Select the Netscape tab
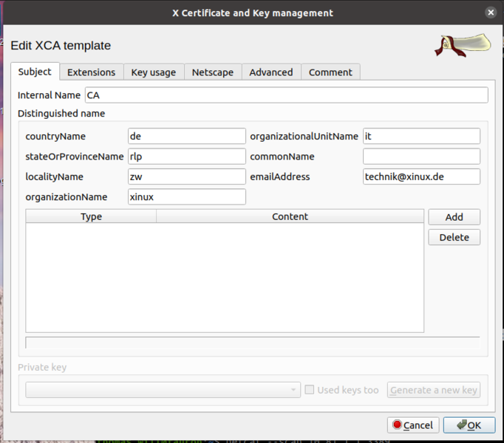504x443 pixels. (212, 72)
